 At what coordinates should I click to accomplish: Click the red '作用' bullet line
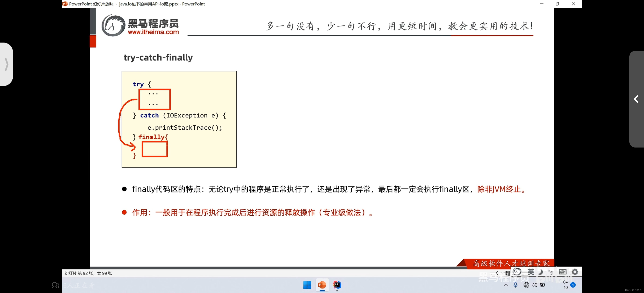(x=252, y=212)
